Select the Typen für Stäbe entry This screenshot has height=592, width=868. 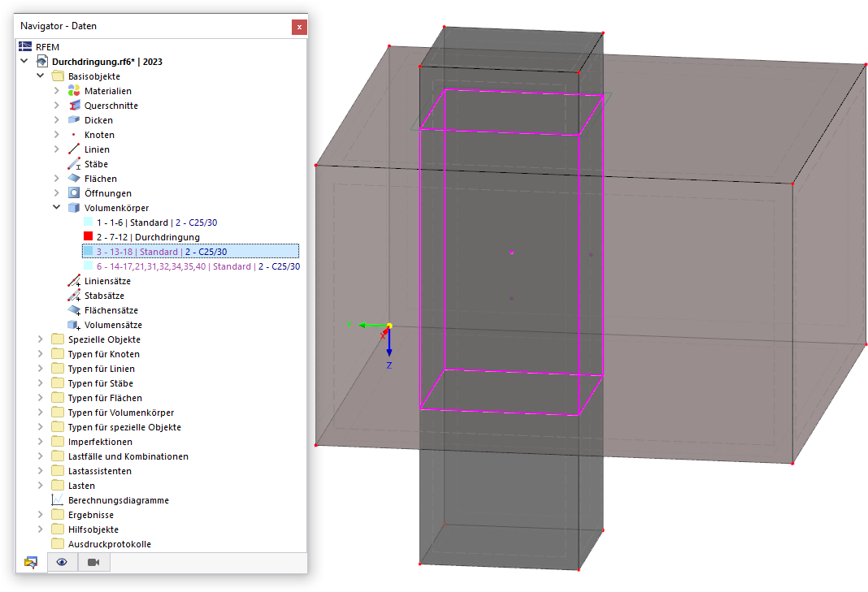tap(100, 382)
